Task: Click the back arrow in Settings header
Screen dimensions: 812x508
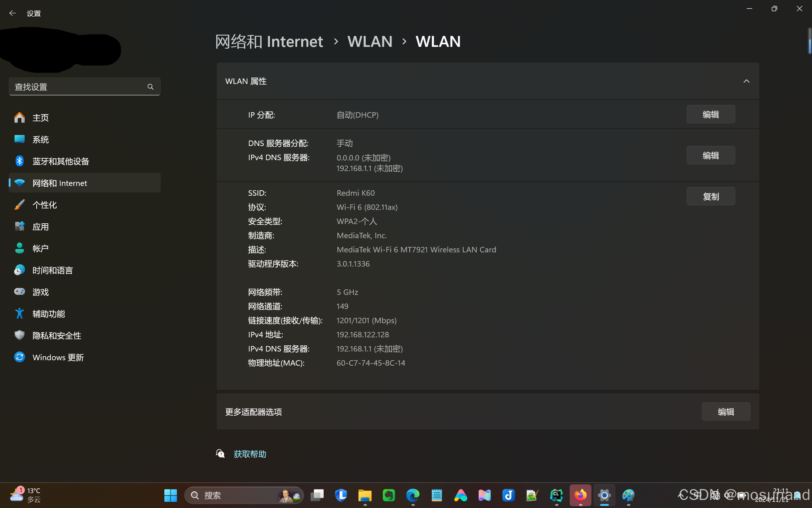Action: 13,13
